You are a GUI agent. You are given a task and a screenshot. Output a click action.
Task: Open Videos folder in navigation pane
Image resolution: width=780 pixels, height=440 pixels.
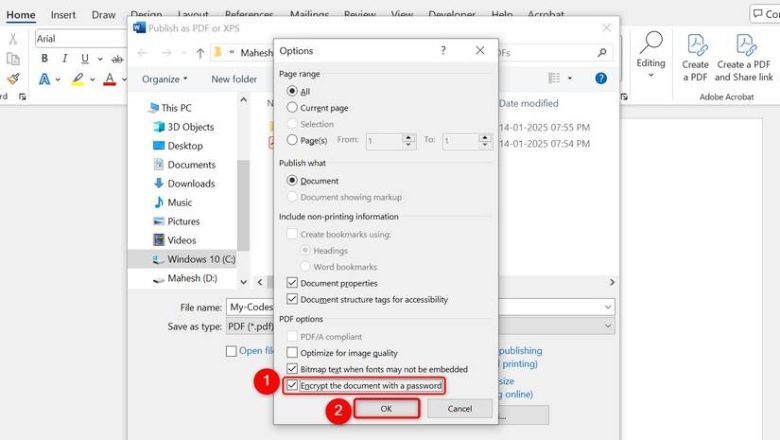coord(175,240)
